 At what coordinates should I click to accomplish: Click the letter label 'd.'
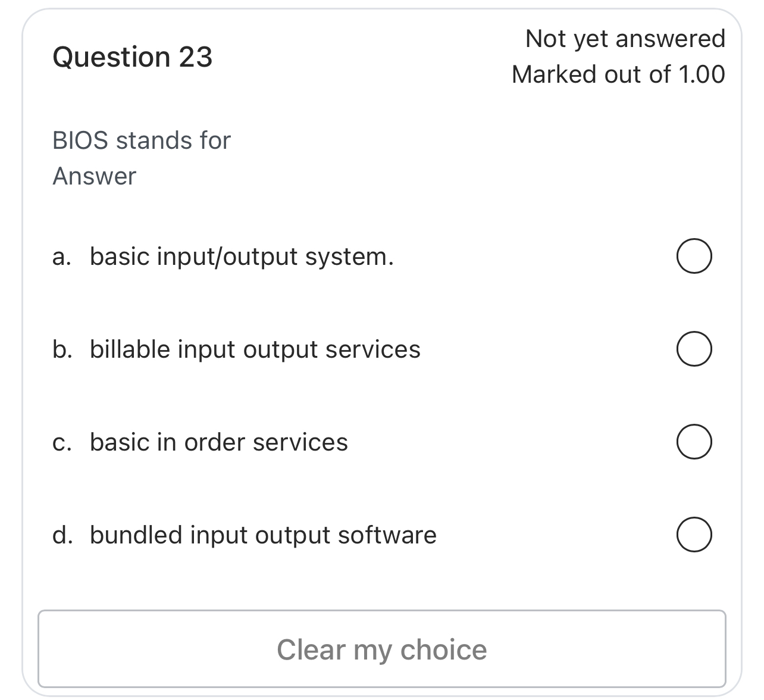(x=62, y=535)
